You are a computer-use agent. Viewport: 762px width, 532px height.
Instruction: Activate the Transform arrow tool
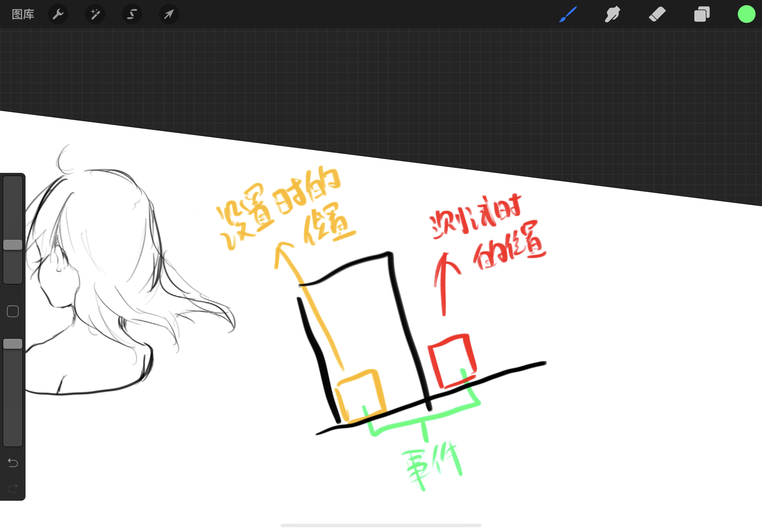pyautogui.click(x=169, y=14)
